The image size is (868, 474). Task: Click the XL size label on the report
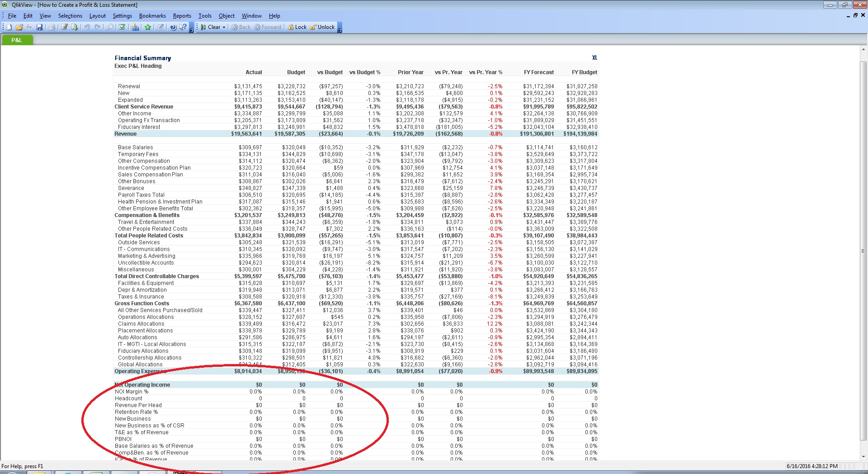[594, 58]
